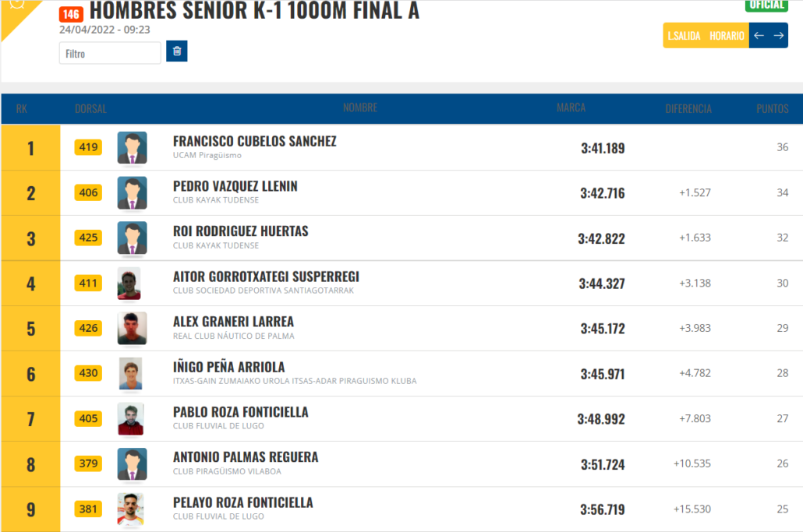Sort by the MARCA column header

571,107
